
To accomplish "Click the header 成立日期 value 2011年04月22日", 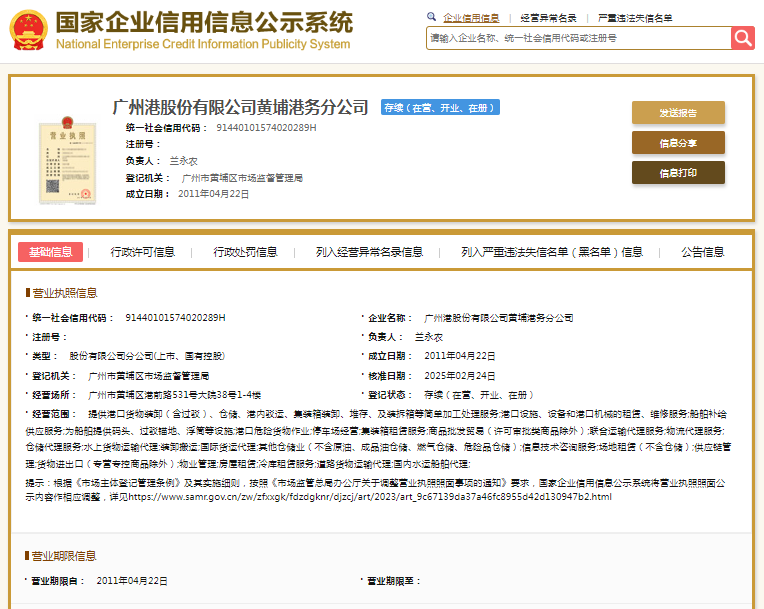I will click(213, 194).
